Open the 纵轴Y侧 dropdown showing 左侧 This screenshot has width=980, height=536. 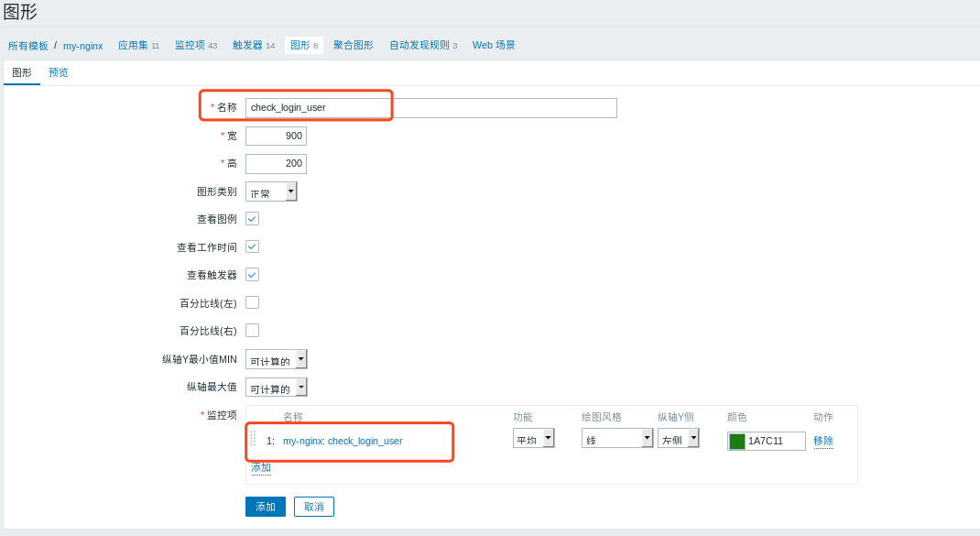click(x=678, y=438)
